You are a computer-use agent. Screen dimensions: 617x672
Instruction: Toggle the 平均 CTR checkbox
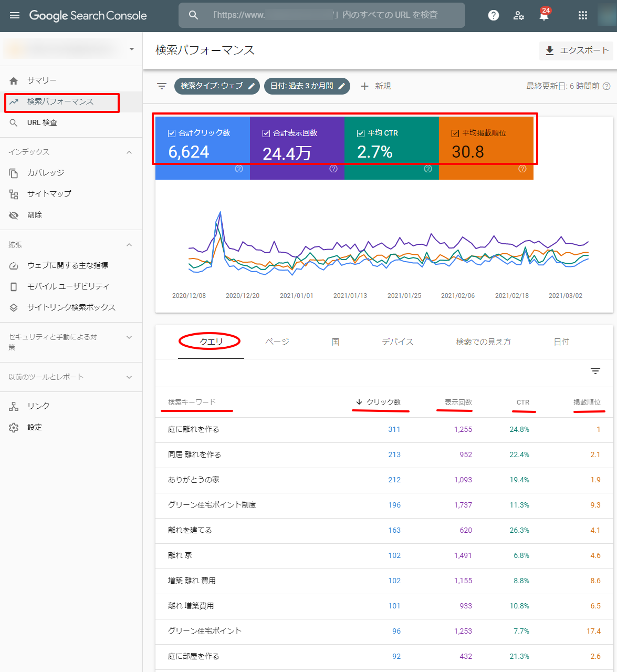point(361,133)
